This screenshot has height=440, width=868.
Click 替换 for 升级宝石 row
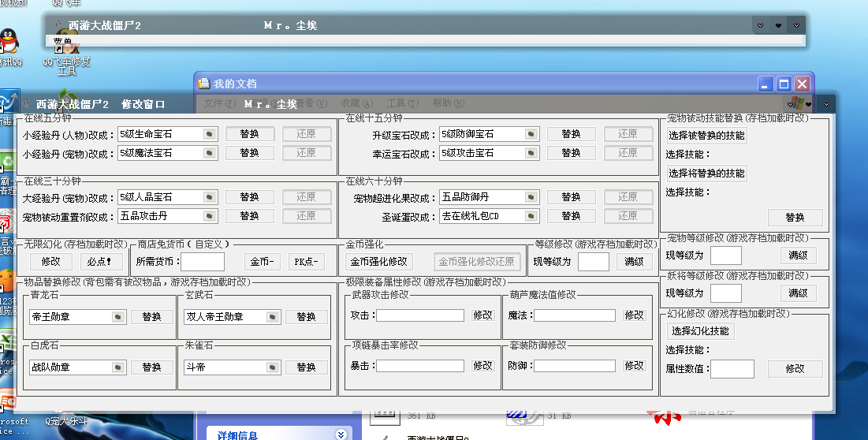pyautogui.click(x=572, y=134)
